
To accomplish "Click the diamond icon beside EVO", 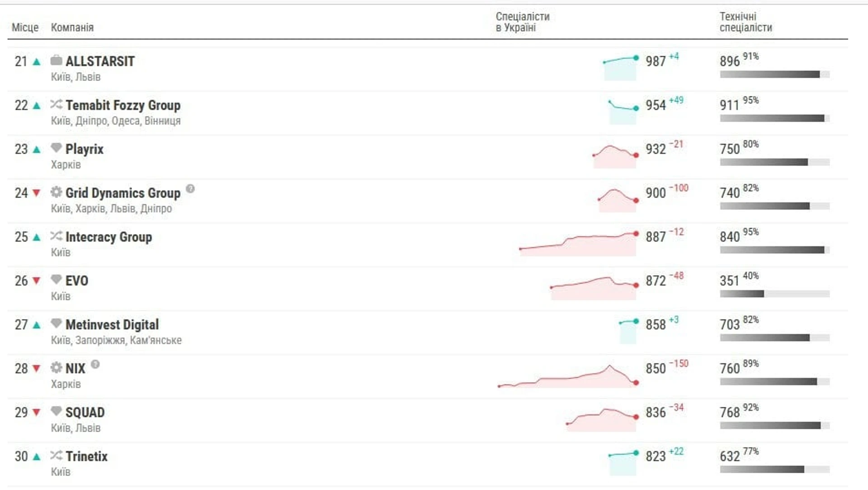I will [56, 279].
